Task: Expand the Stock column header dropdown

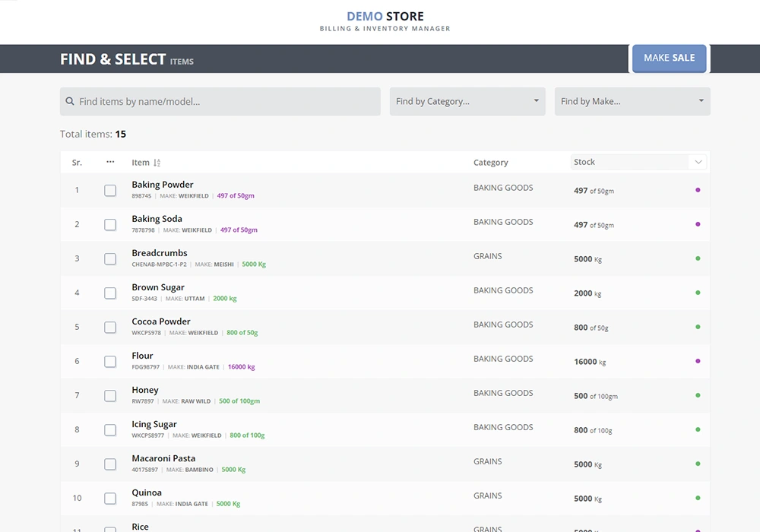Action: (698, 162)
